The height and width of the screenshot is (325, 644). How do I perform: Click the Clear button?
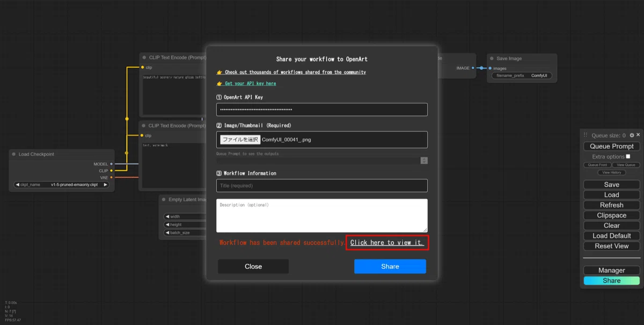(612, 226)
